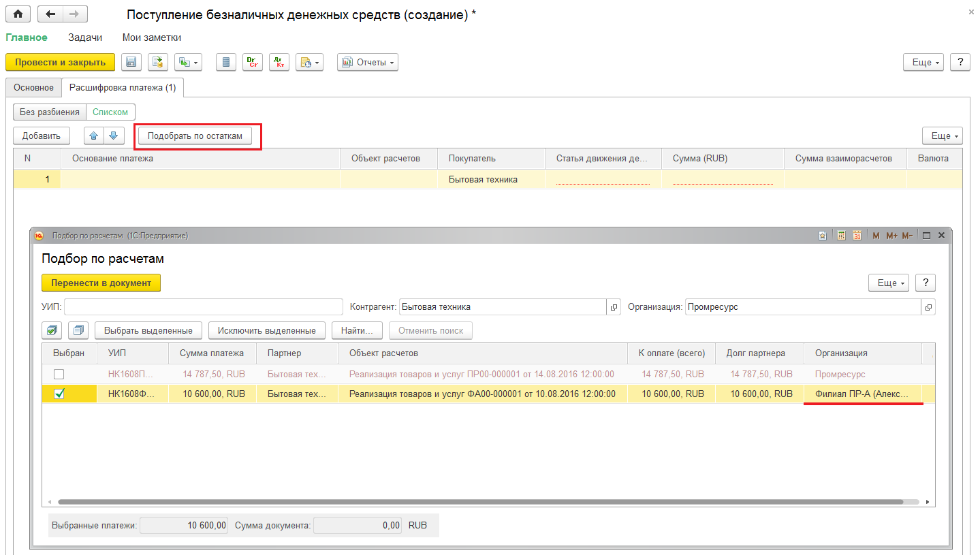Open calendar icon in Подбор window title
The image size is (980, 555).
[857, 236]
